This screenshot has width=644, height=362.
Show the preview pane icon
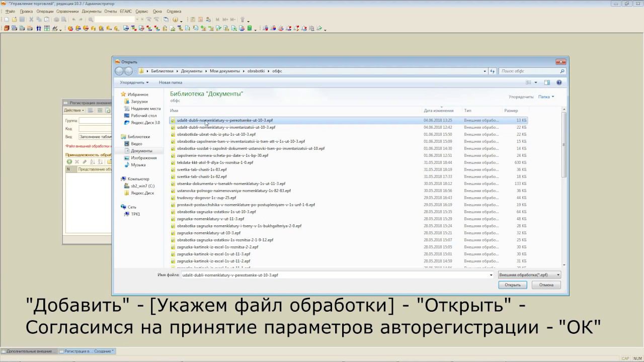point(547,82)
